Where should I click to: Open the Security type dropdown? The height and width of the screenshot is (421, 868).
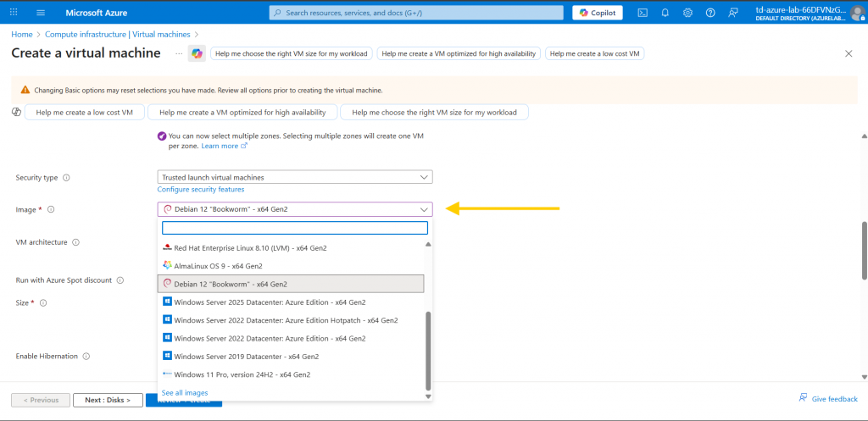pyautogui.click(x=295, y=178)
